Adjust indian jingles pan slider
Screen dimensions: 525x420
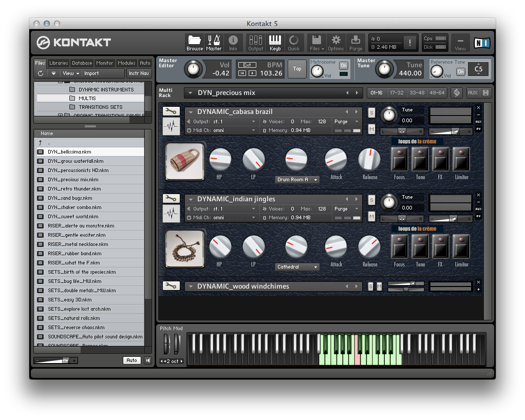[x=402, y=219]
